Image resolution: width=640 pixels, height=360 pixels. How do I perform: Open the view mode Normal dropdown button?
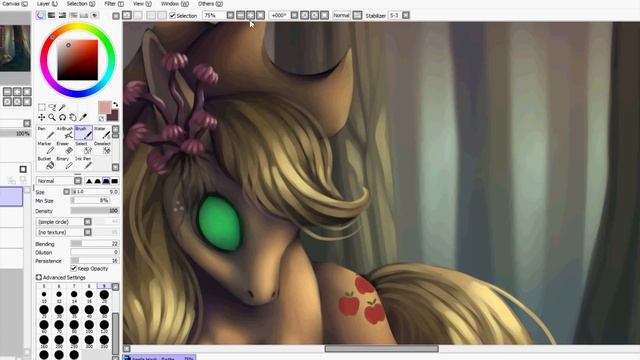(357, 15)
